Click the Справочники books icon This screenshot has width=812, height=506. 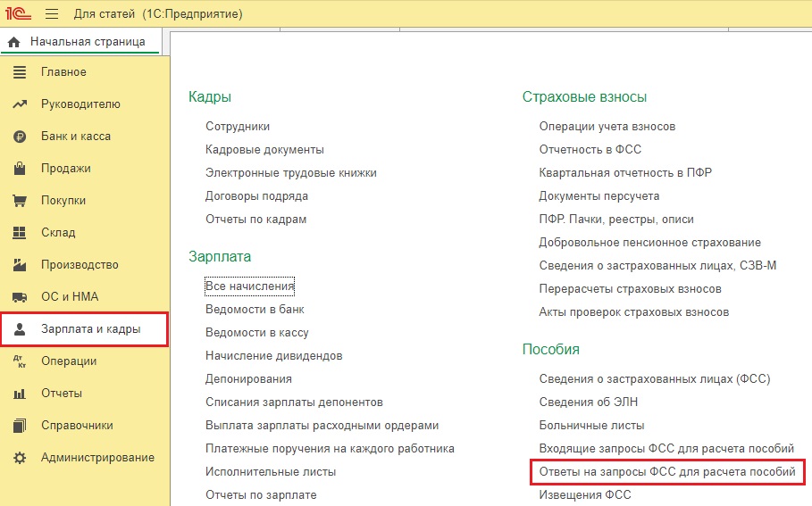coord(20,426)
